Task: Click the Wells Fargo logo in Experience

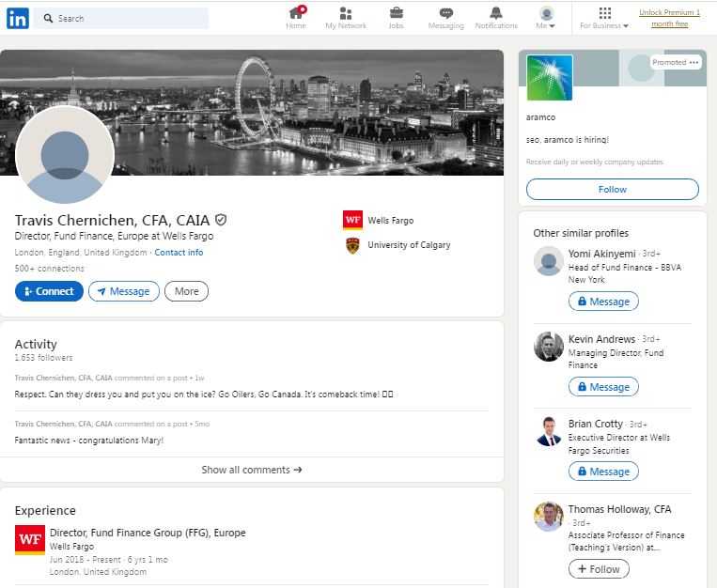Action: [x=29, y=539]
